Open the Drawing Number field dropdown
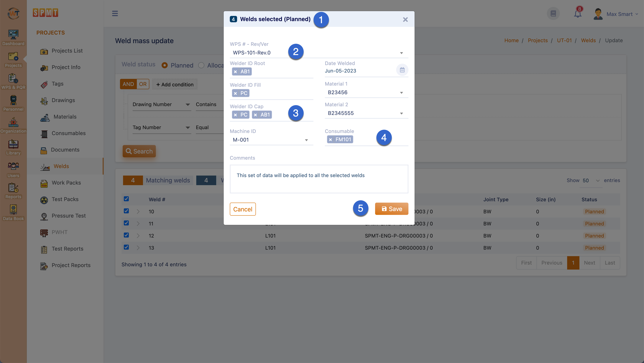Viewport: 644px width, 363px height. [x=162, y=105]
